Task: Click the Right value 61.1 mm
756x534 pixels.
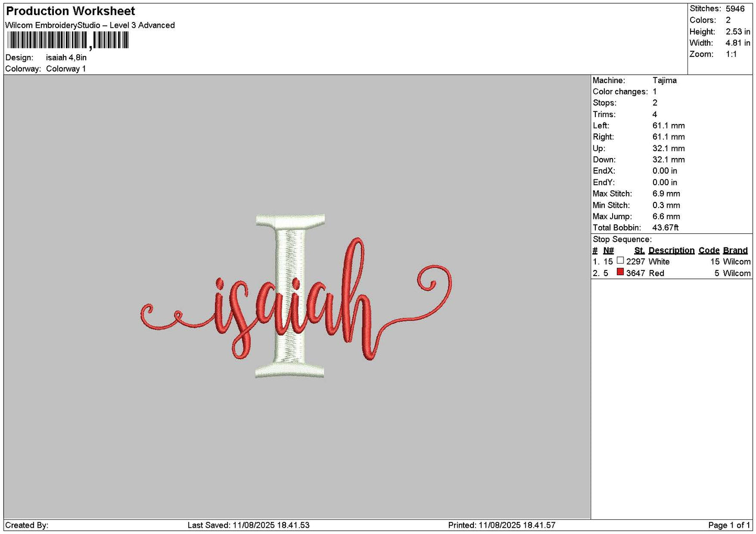Action: pyautogui.click(x=669, y=137)
